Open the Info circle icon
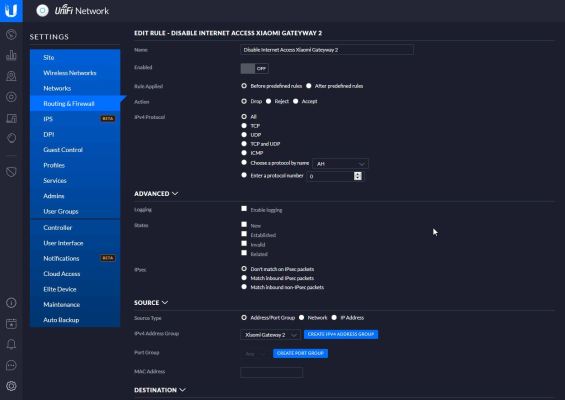The width and height of the screenshot is (565, 400). click(11, 303)
